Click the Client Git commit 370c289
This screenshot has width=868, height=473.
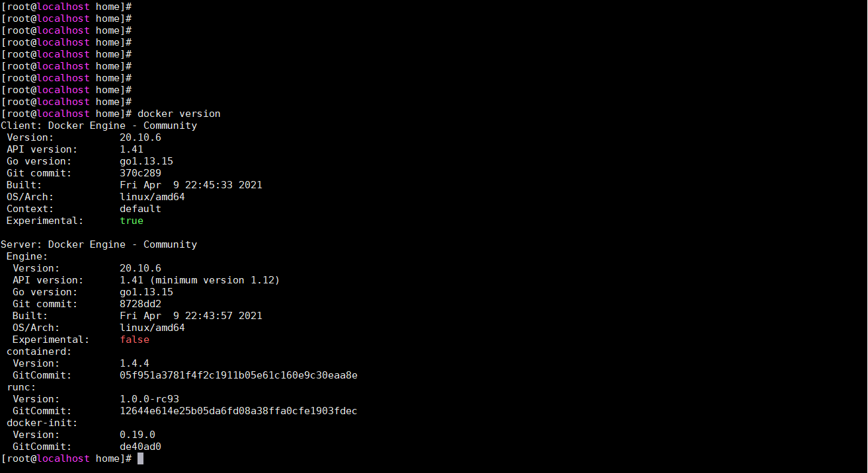(140, 173)
